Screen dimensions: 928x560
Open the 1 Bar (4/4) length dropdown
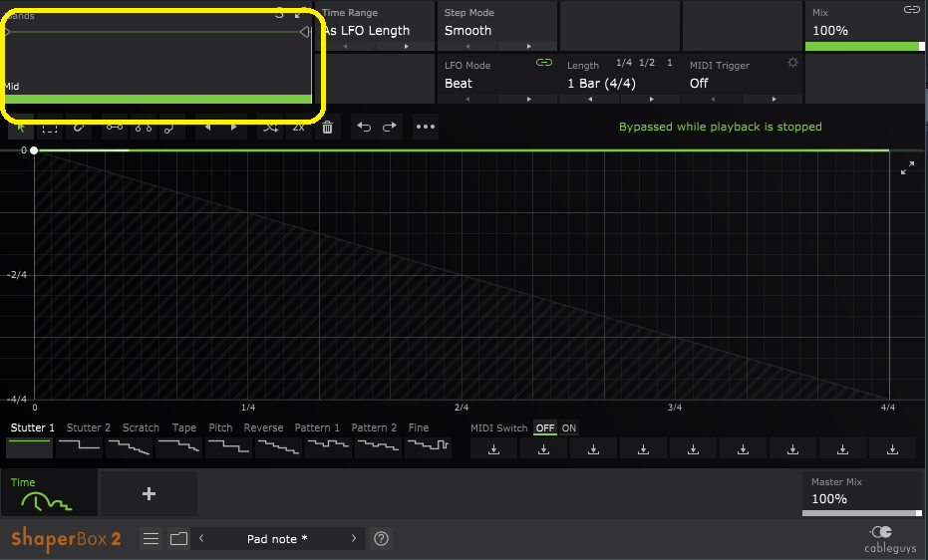(601, 84)
